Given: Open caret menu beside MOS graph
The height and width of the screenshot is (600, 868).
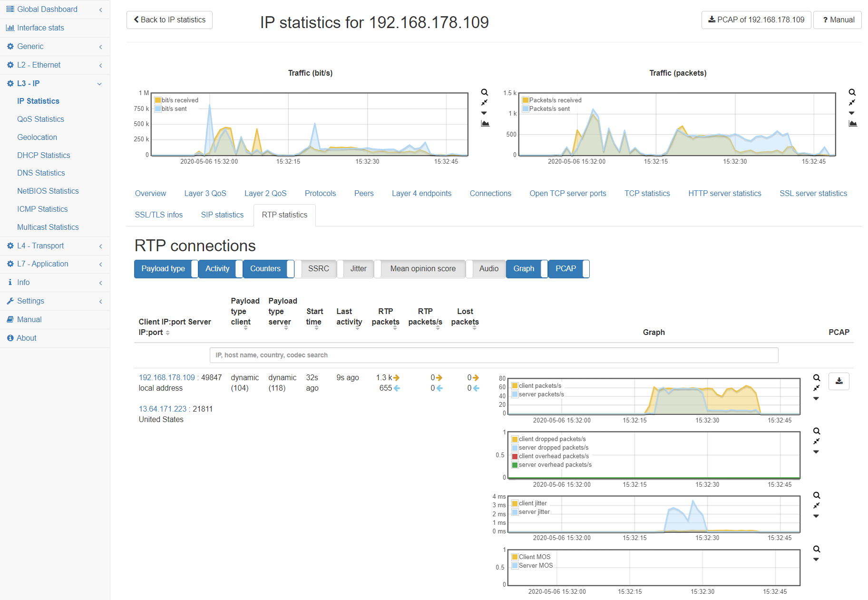Looking at the screenshot, I should (x=816, y=560).
